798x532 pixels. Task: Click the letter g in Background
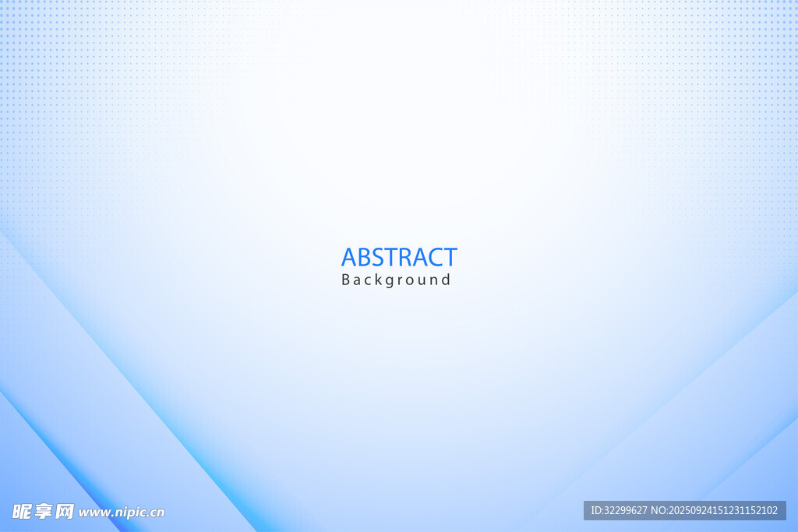[x=388, y=281]
